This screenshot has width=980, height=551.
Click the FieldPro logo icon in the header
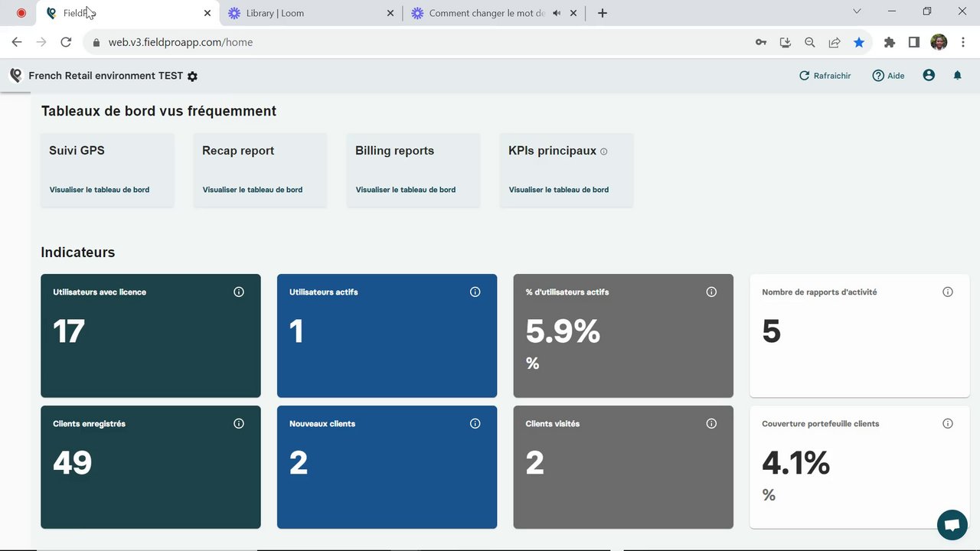(x=15, y=75)
